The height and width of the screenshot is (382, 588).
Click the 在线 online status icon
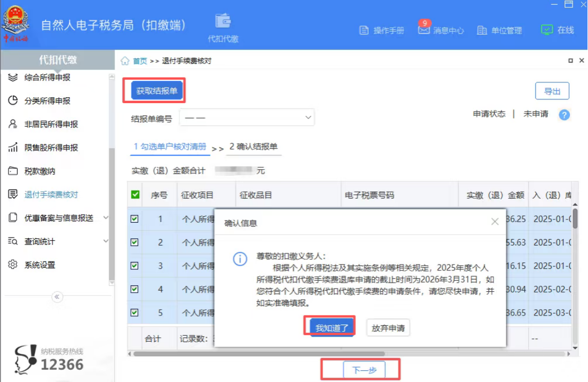547,30
